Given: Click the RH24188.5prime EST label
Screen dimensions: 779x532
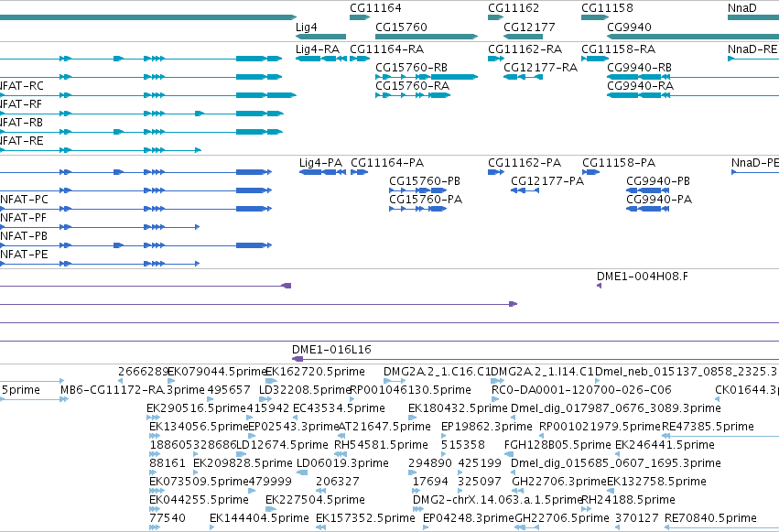Looking at the screenshot, I should pos(629,500).
